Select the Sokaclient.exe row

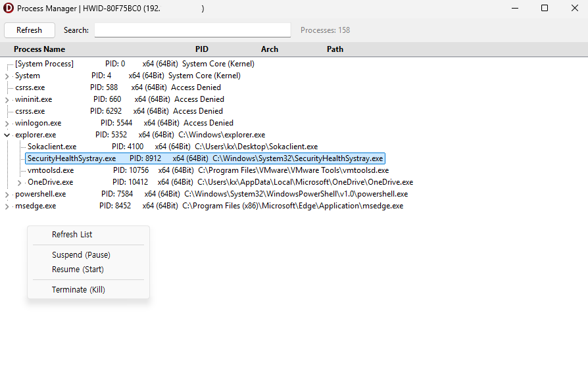[x=172, y=147]
